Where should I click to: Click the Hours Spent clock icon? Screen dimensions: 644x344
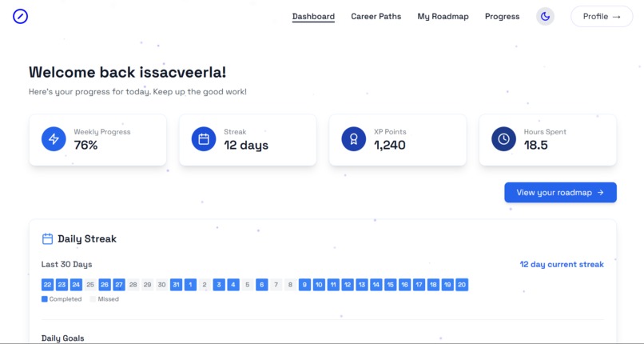click(x=503, y=139)
